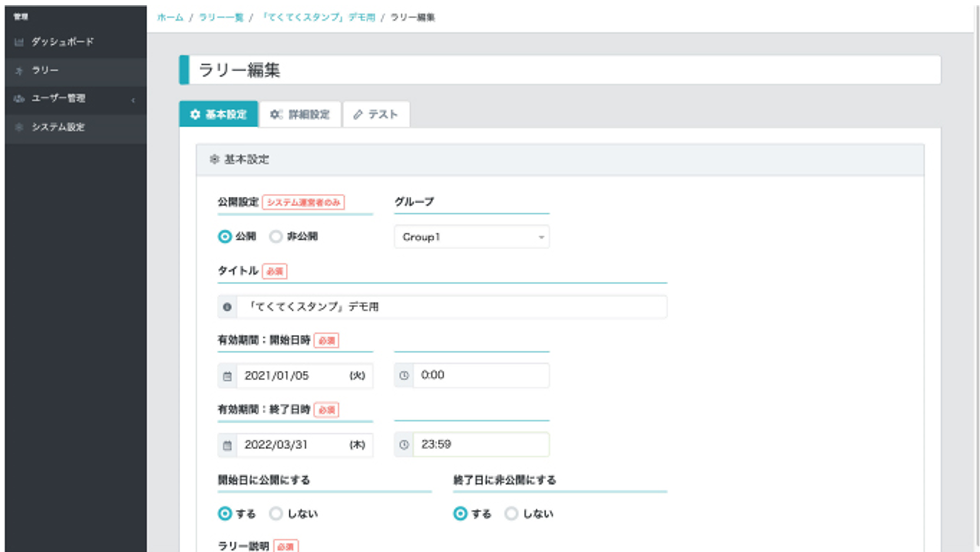Click the dashboard chart icon in sidebar
This screenshot has height=552, width=980.
coord(19,42)
